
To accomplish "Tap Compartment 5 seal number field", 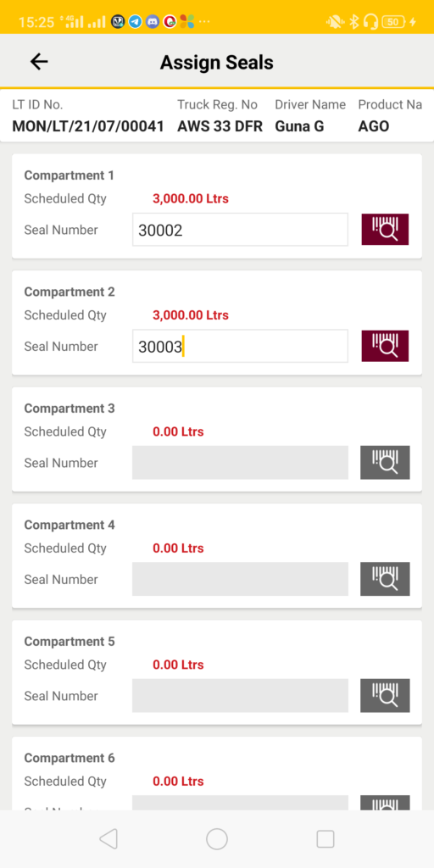I will pyautogui.click(x=240, y=695).
